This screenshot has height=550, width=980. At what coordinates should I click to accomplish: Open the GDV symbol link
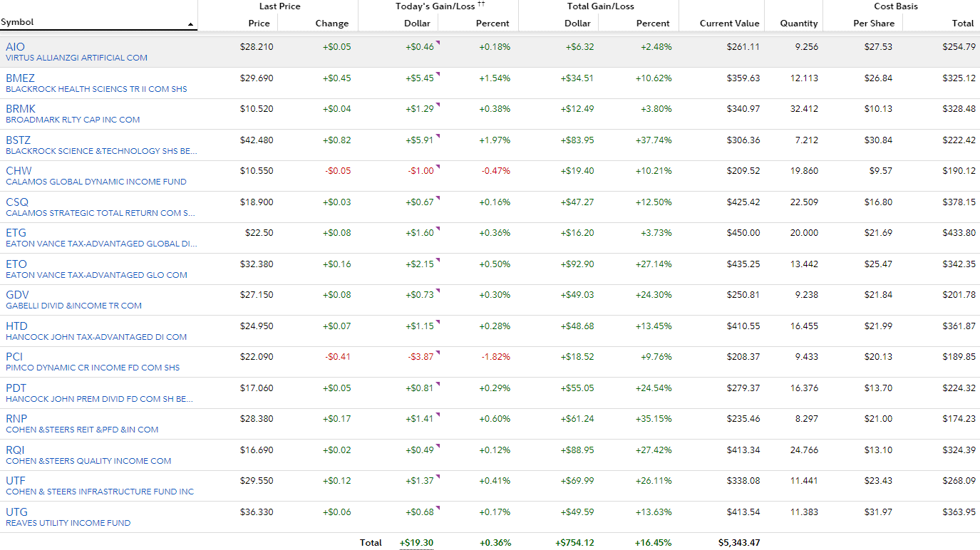coord(18,295)
